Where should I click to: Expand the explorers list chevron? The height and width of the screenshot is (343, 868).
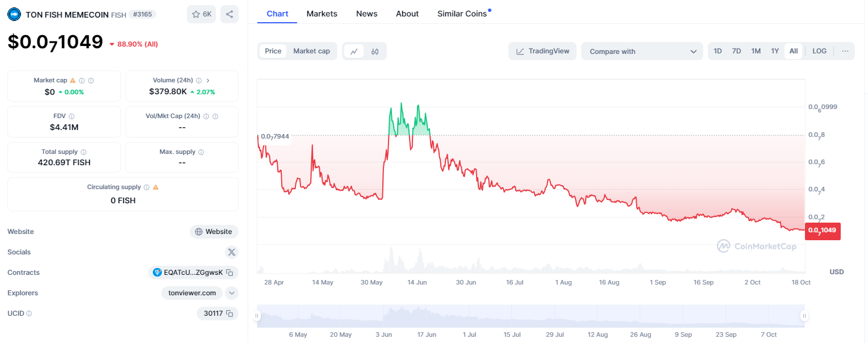click(x=232, y=293)
